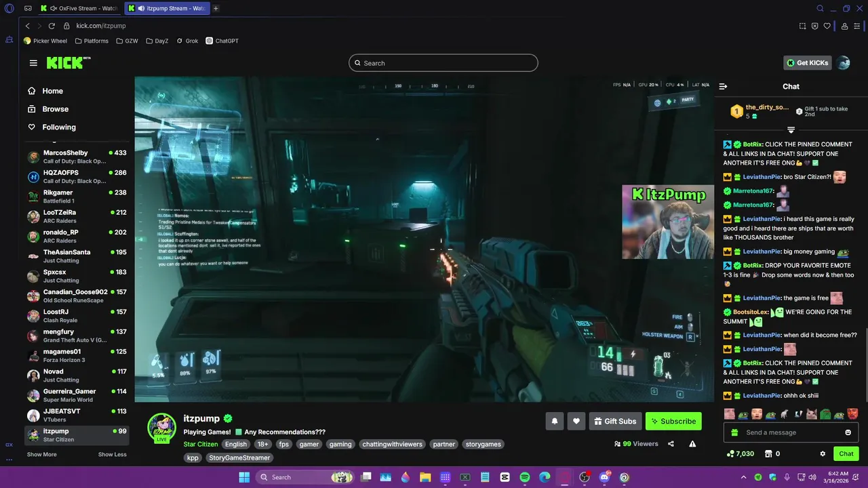The width and height of the screenshot is (868, 488).
Task: Click the green Subscribe button
Action: tap(673, 421)
